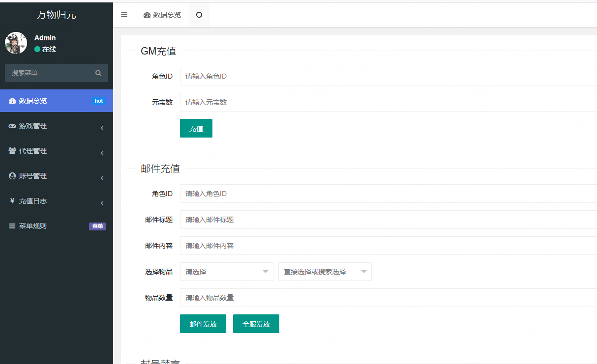Select the gamepad icon beside 游戏管理
This screenshot has width=597, height=364.
point(12,126)
